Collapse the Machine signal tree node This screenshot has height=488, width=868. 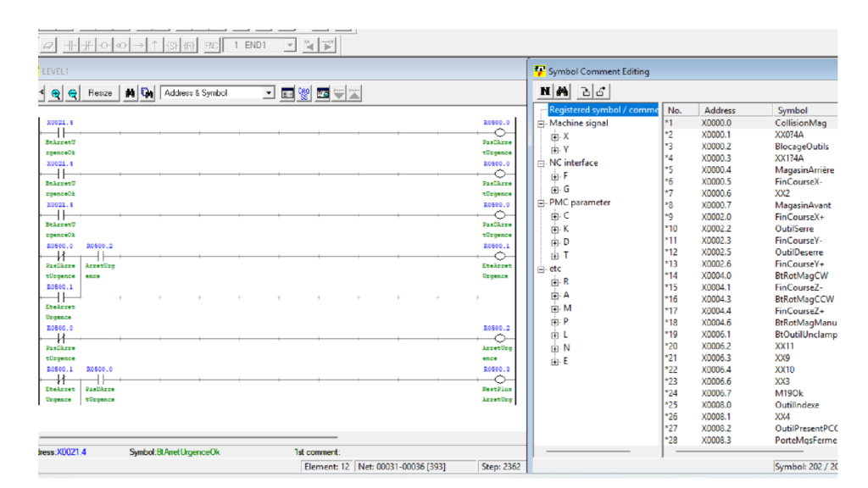point(542,124)
